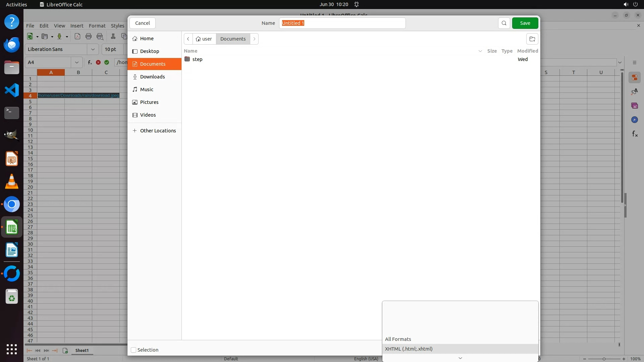Click the search icon in save dialog
The width and height of the screenshot is (644, 362).
504,23
